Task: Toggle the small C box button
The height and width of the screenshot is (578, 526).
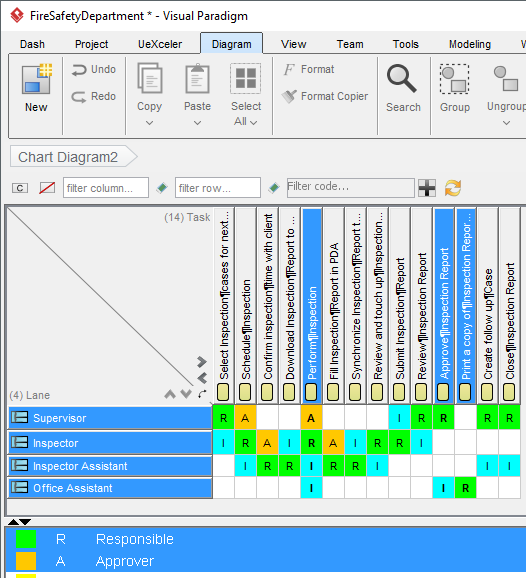Action: point(20,188)
